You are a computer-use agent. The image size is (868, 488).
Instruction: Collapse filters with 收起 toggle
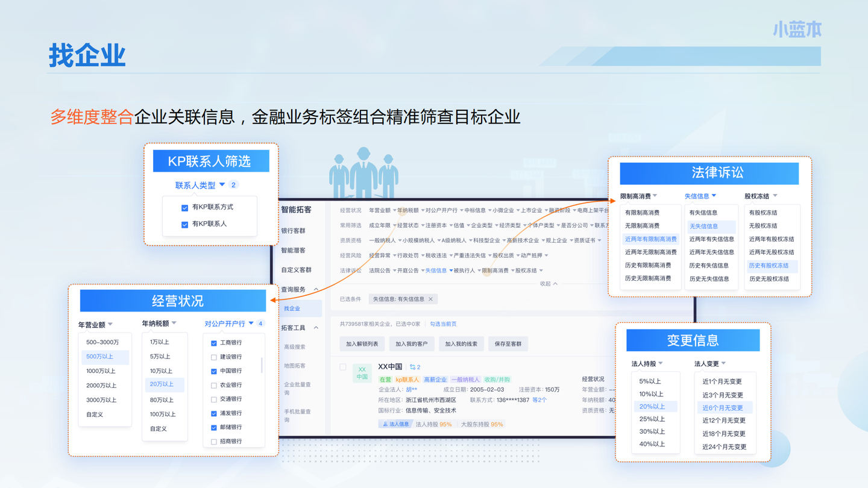[549, 284]
